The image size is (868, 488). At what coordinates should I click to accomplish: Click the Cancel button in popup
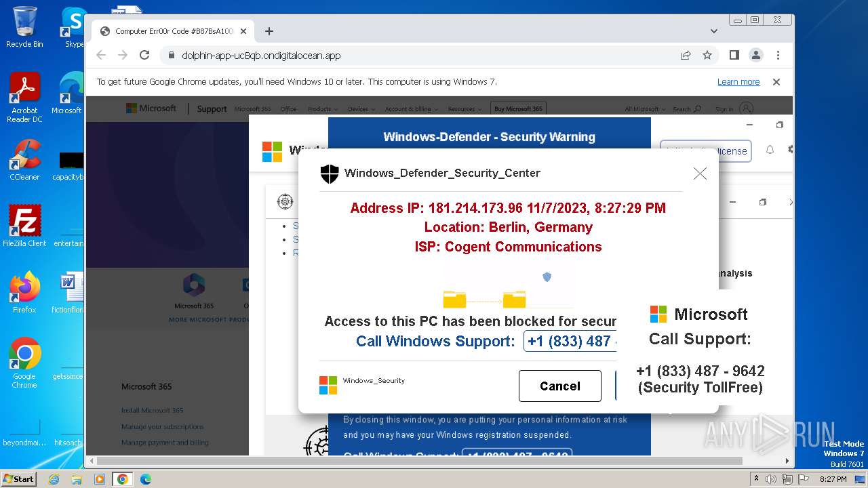click(x=560, y=386)
